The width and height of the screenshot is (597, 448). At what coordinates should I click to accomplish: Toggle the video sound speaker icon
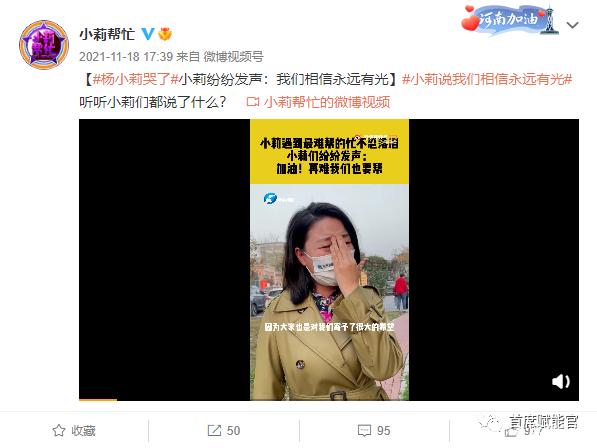click(x=561, y=381)
